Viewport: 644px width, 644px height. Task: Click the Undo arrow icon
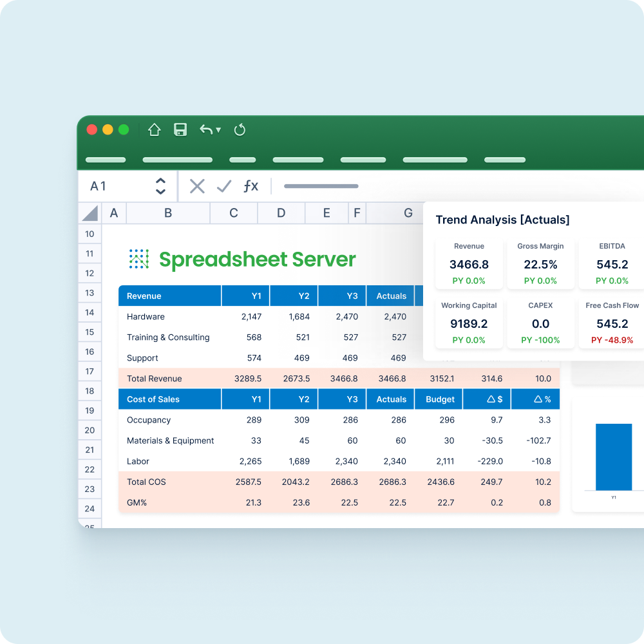205,129
